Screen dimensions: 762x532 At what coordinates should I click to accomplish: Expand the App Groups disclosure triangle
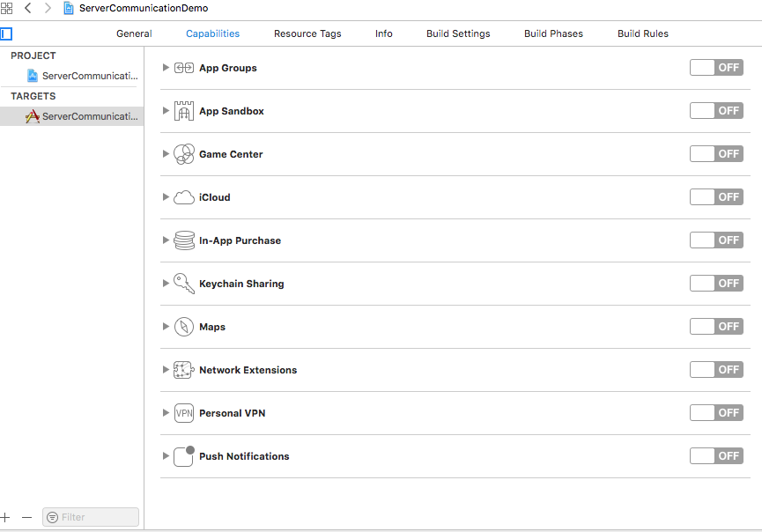pos(166,68)
